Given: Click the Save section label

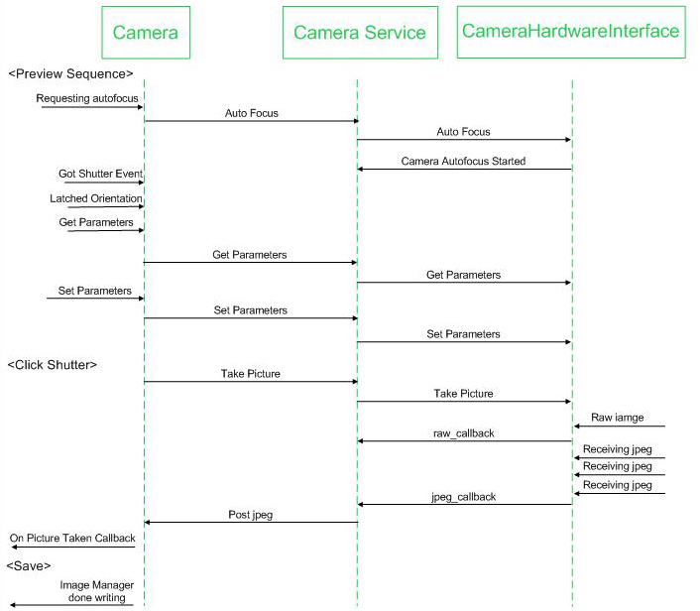Looking at the screenshot, I should pyautogui.click(x=28, y=565).
